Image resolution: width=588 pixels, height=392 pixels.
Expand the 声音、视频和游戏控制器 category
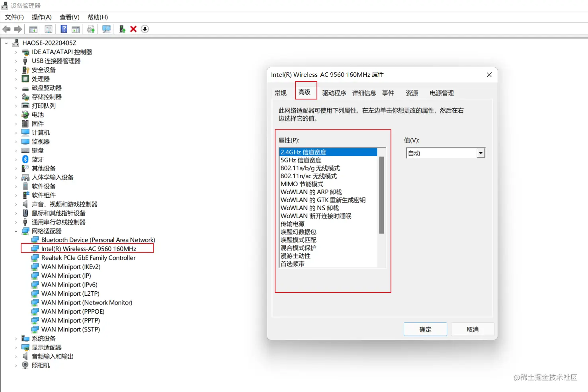tap(16, 204)
